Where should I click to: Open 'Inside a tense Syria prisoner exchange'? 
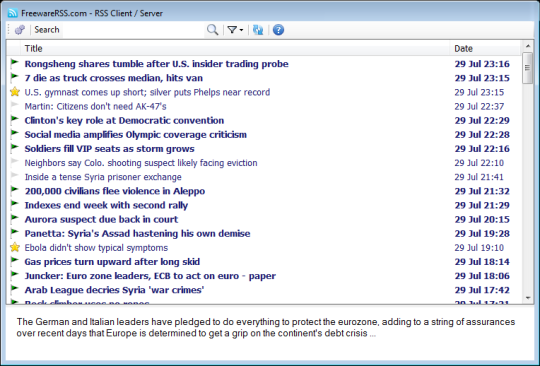click(103, 177)
